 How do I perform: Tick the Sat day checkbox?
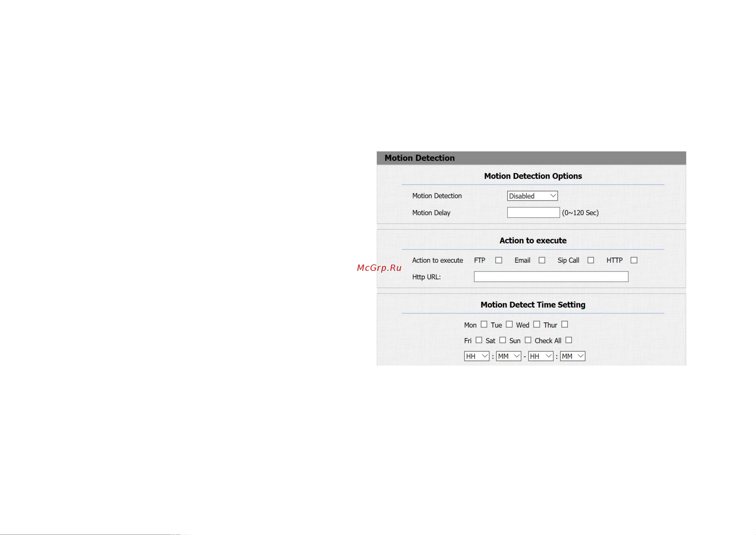tap(502, 340)
